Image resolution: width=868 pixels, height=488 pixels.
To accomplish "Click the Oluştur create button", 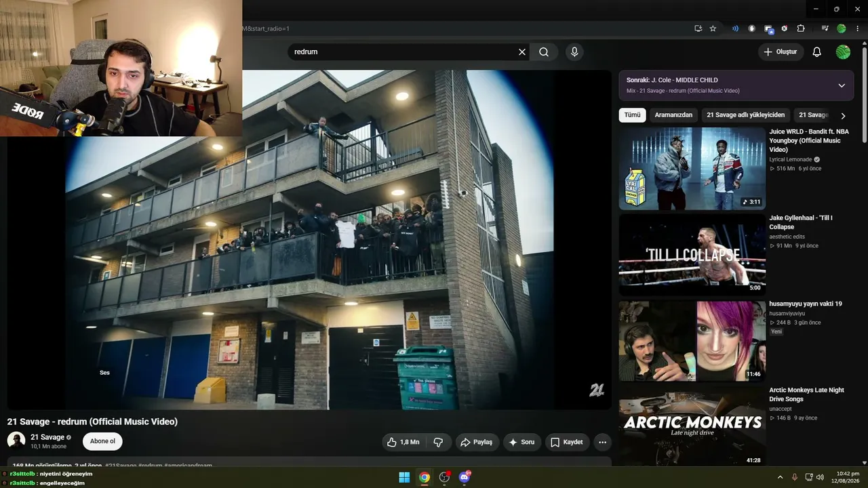I will click(x=781, y=52).
